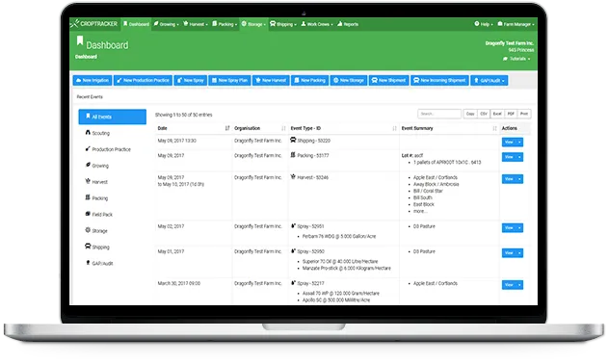
Task: Click the Growing leaf icon in sidebar
Action: [x=88, y=165]
